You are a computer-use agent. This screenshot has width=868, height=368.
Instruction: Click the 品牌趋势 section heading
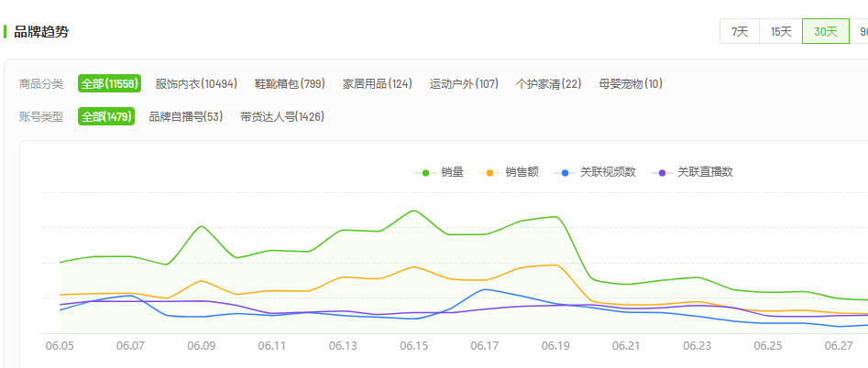tap(41, 32)
